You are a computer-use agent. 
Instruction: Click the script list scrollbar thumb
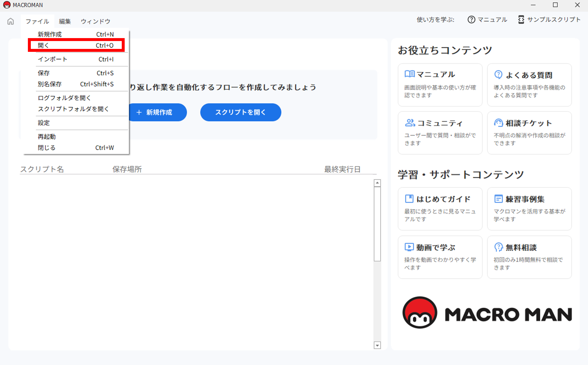377,224
